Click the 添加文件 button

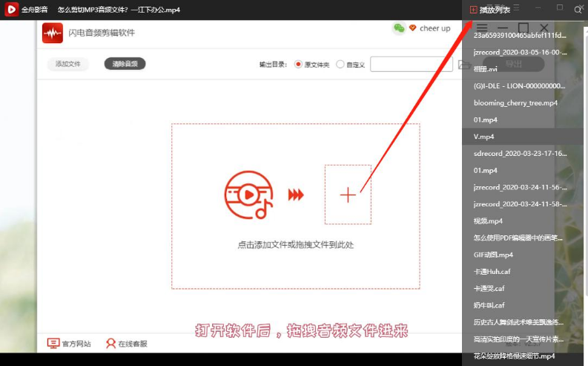click(68, 64)
